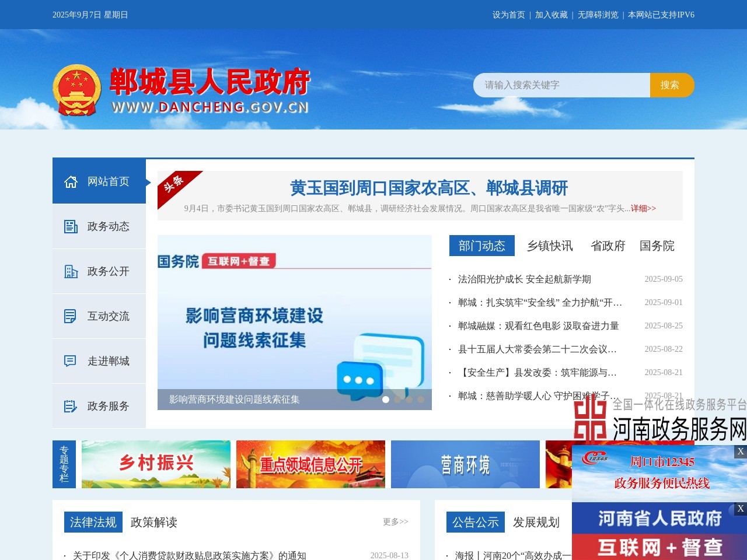
Task: Open 政务服务 via its document icon
Action: (x=71, y=406)
